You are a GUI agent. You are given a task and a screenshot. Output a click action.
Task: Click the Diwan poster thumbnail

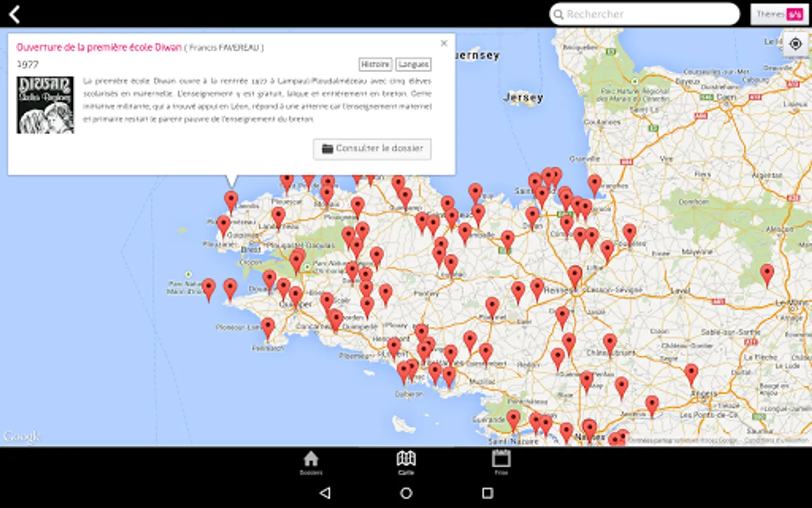45,105
